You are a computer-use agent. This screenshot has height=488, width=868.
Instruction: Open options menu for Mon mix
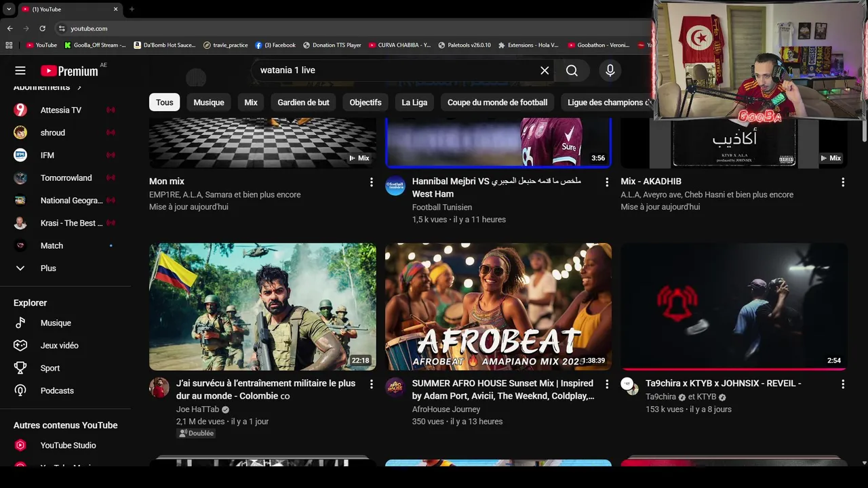coord(371,182)
